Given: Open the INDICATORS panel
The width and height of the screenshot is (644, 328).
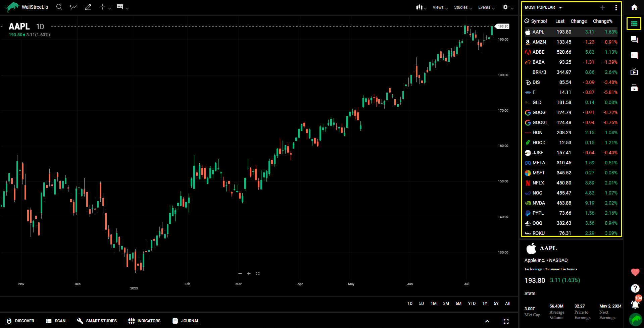Looking at the screenshot, I should 145,321.
